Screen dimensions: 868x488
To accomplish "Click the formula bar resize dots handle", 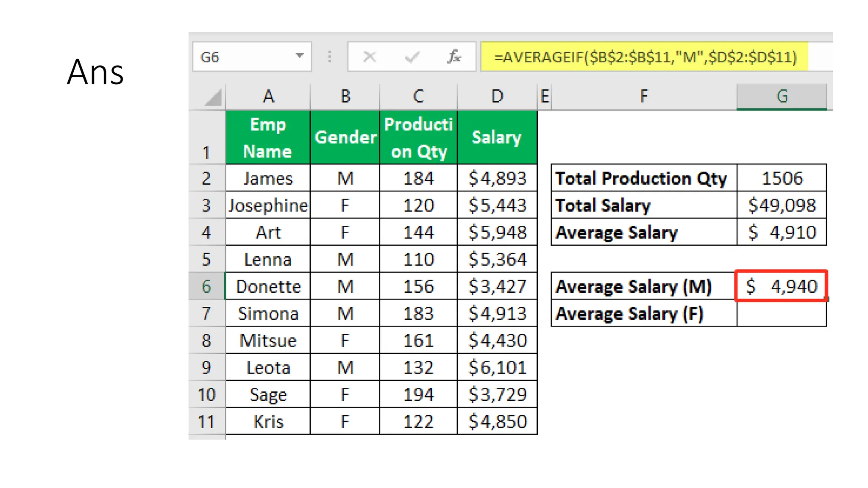I will 330,56.
